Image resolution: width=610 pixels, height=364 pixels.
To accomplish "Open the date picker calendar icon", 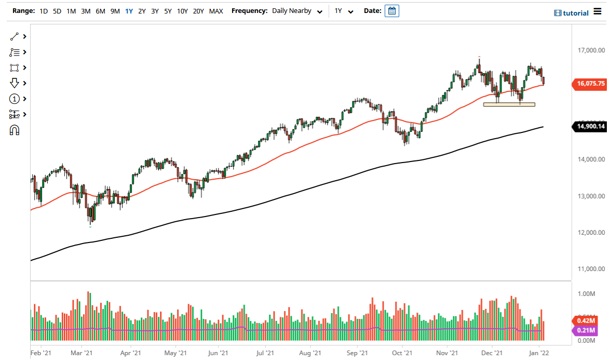I will [x=391, y=10].
